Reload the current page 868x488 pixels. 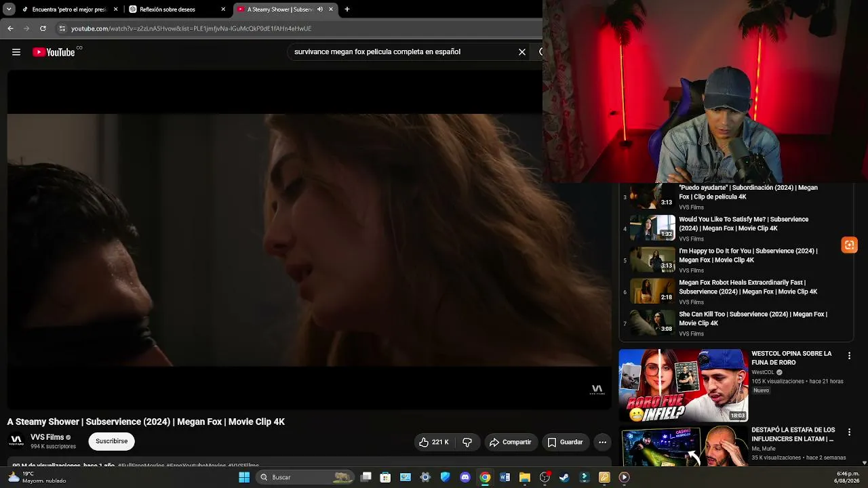tap(43, 28)
